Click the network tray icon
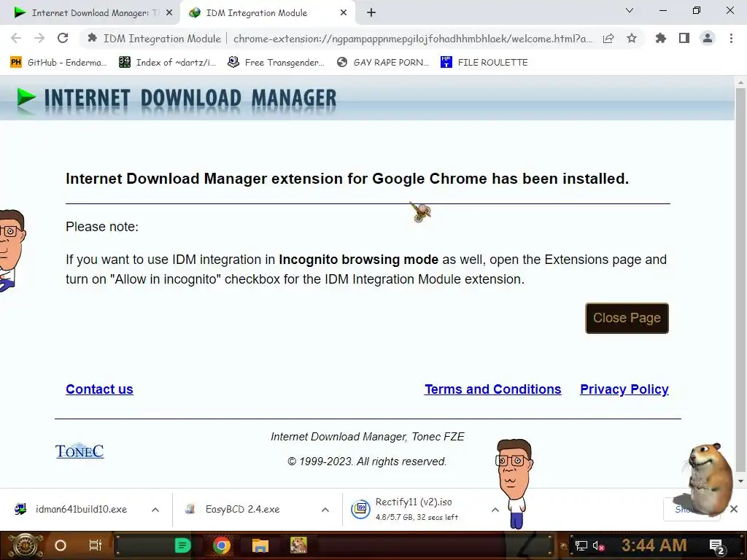Viewport: 747px width, 560px height. (x=581, y=545)
